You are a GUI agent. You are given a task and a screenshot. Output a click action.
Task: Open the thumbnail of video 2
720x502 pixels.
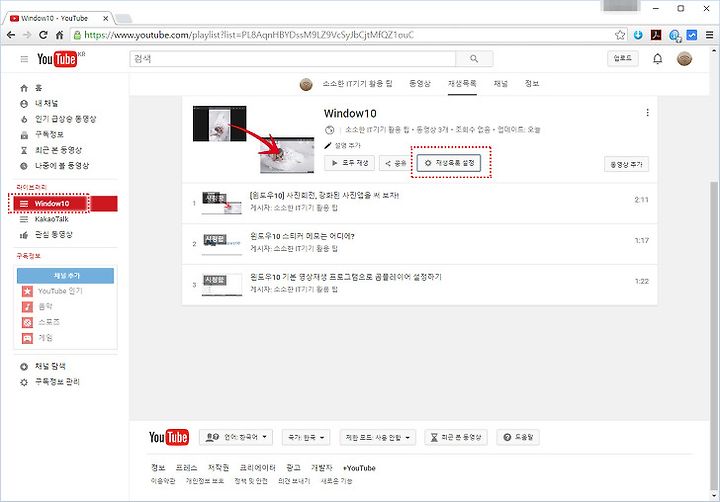coord(222,244)
